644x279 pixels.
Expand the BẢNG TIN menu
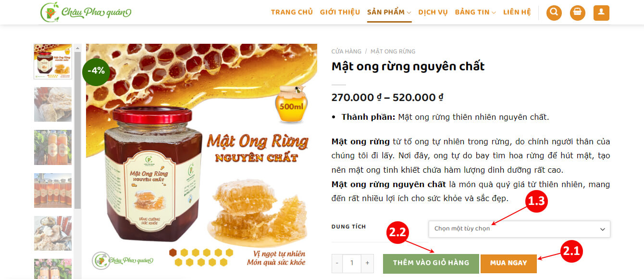click(x=475, y=13)
